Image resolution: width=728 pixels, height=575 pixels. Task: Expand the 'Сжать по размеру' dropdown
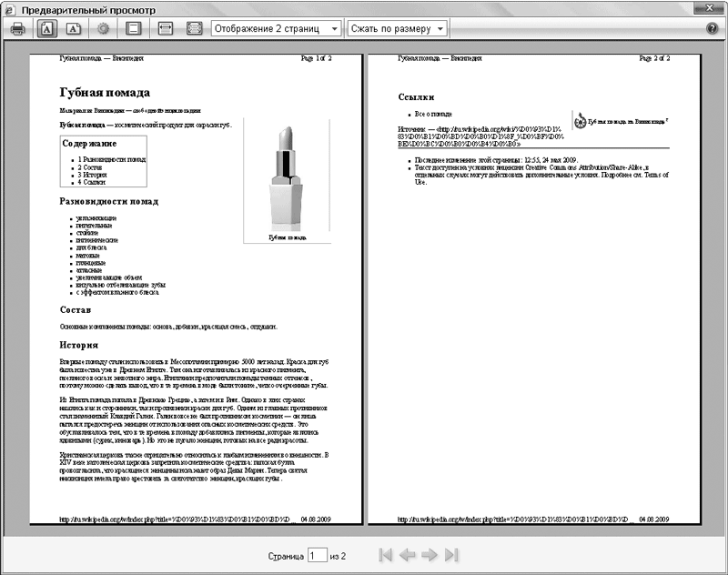pos(398,29)
